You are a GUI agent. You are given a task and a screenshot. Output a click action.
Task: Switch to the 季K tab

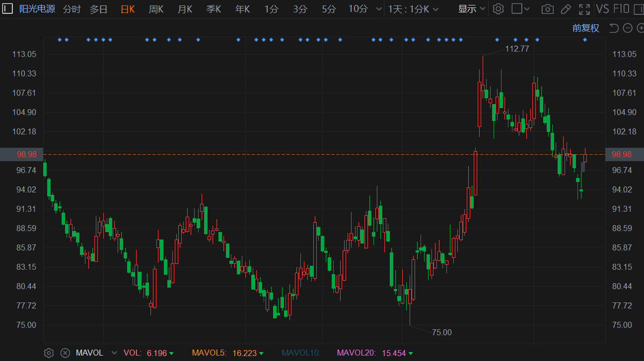(x=214, y=9)
